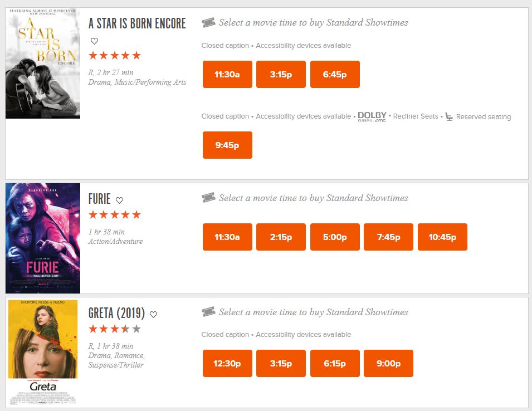
Task: Choose the 12:30p Greta showtime
Action: [x=227, y=364]
